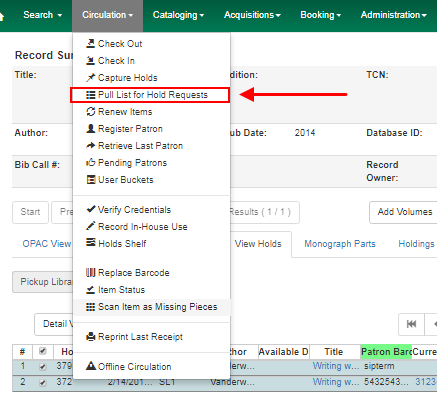Toggle the select-all checkbox in grid header

42,351
